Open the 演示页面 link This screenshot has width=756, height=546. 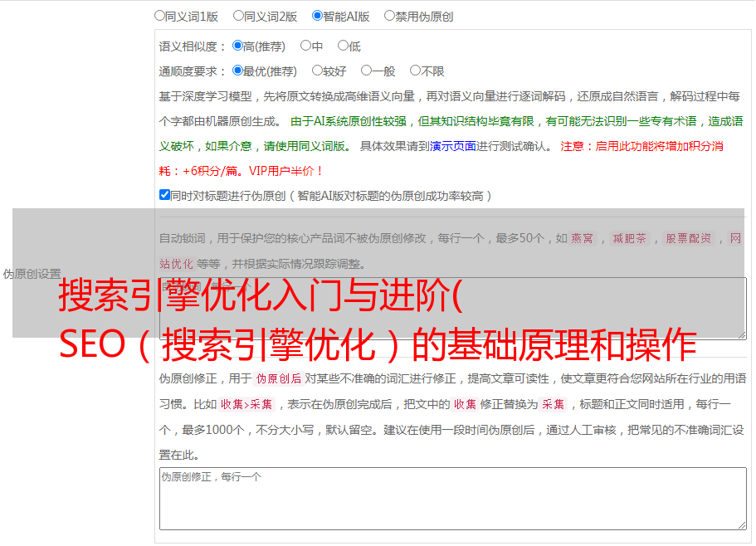(453, 146)
